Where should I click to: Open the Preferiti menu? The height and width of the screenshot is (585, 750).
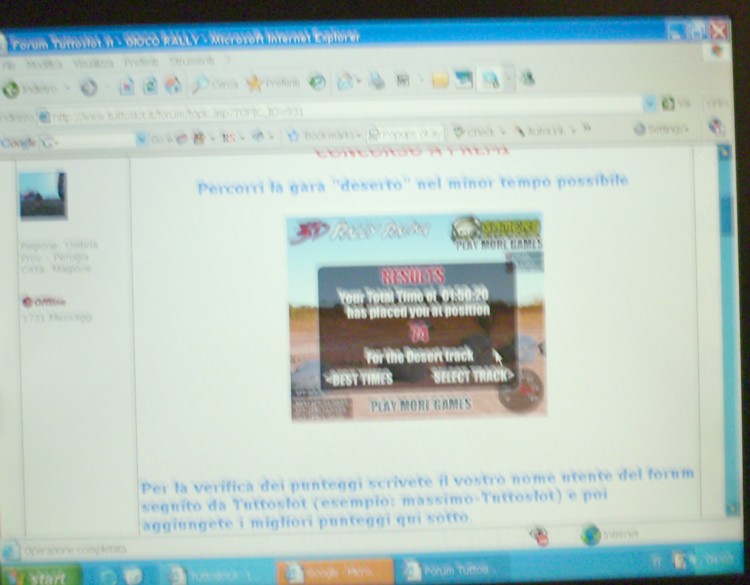tap(141, 63)
